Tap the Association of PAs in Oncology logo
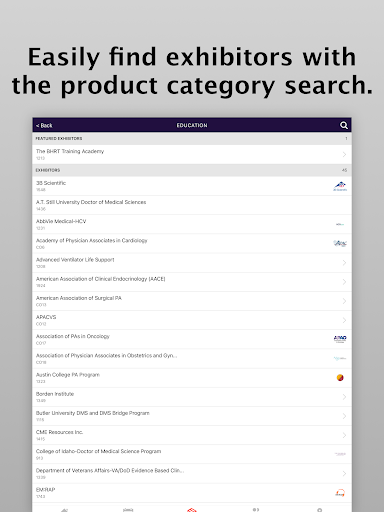 (x=340, y=339)
